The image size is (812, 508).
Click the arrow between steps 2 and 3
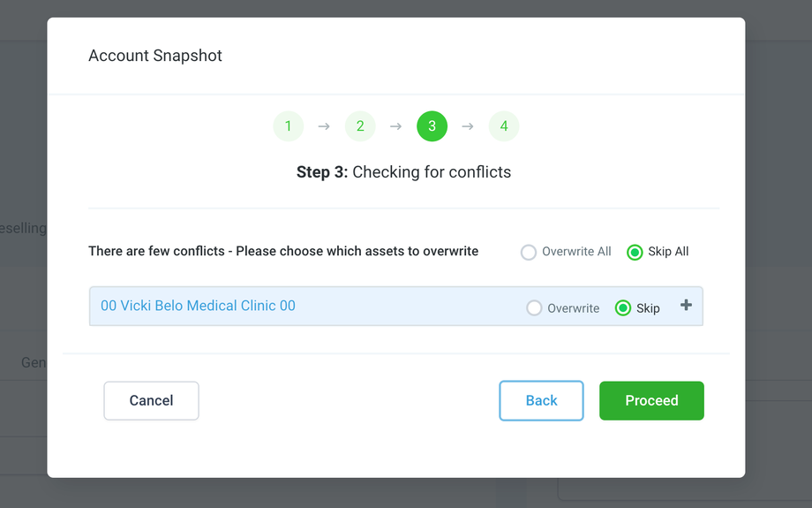(x=395, y=126)
